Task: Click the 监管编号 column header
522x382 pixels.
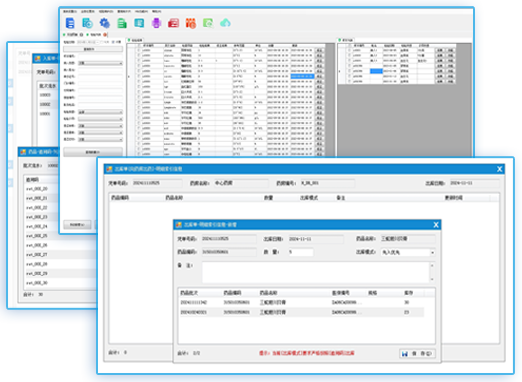Action: coord(340,293)
